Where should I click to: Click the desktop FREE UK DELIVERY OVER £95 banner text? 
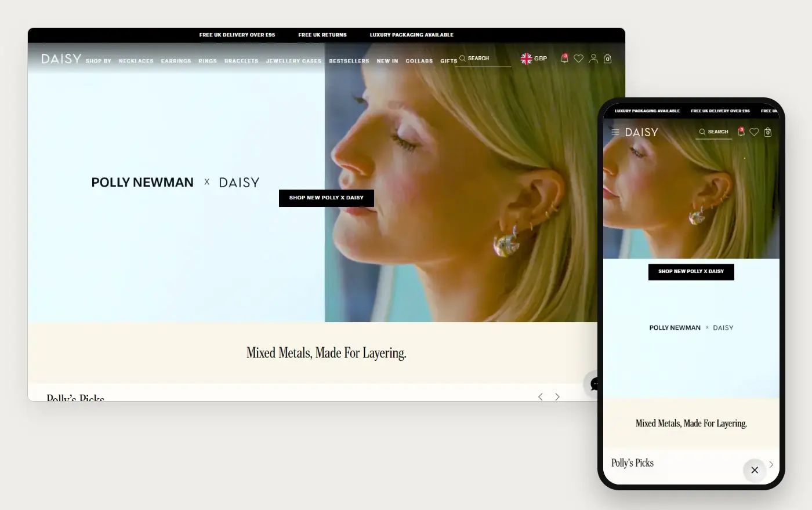[x=237, y=35]
